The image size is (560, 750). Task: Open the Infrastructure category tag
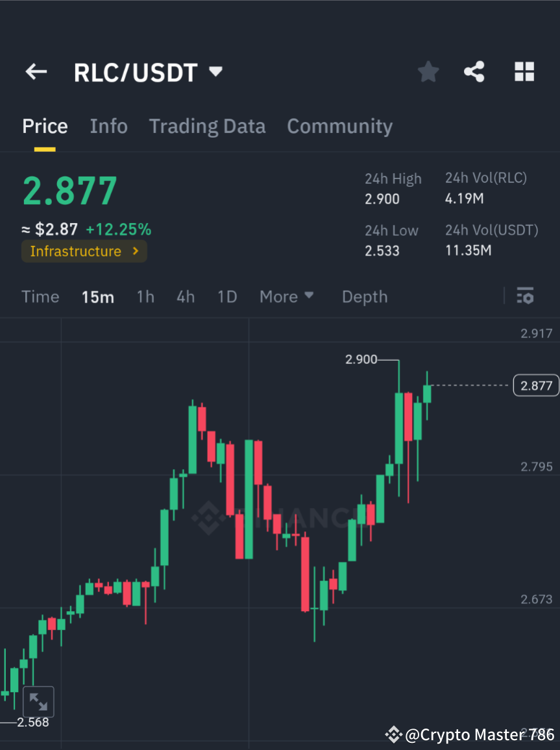pyautogui.click(x=84, y=251)
